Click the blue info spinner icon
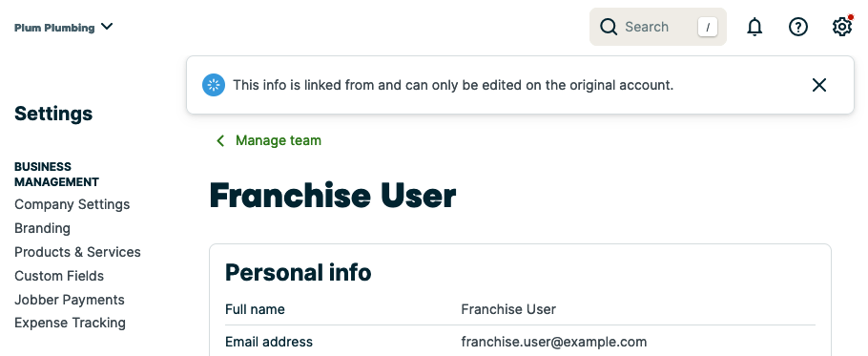Image resolution: width=868 pixels, height=356 pixels. point(214,85)
